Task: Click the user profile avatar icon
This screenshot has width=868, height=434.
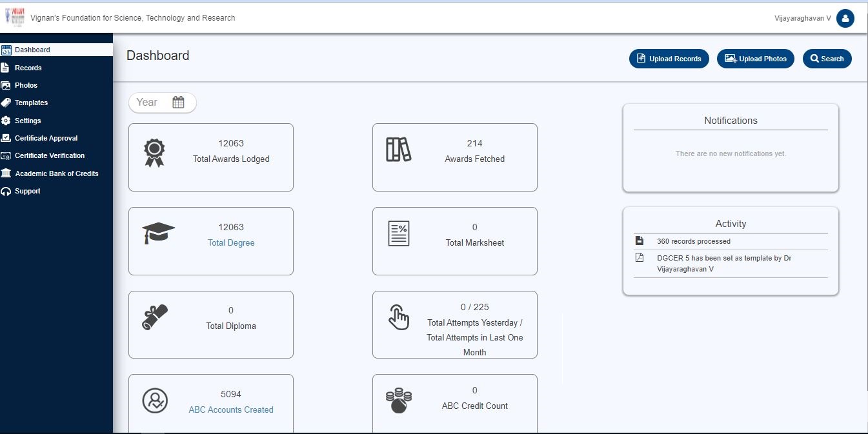Action: pyautogui.click(x=845, y=19)
